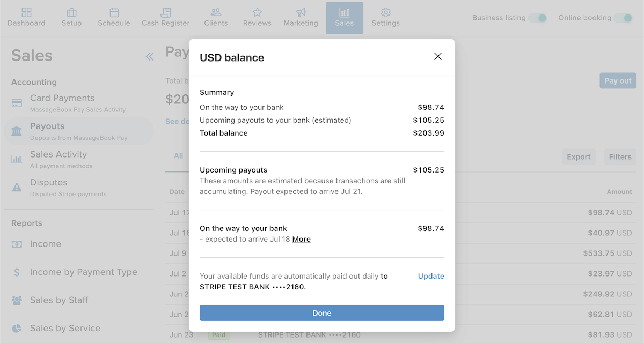644x343 pixels.
Task: Click the Paid status badge for Jun 23
Action: pyautogui.click(x=218, y=335)
